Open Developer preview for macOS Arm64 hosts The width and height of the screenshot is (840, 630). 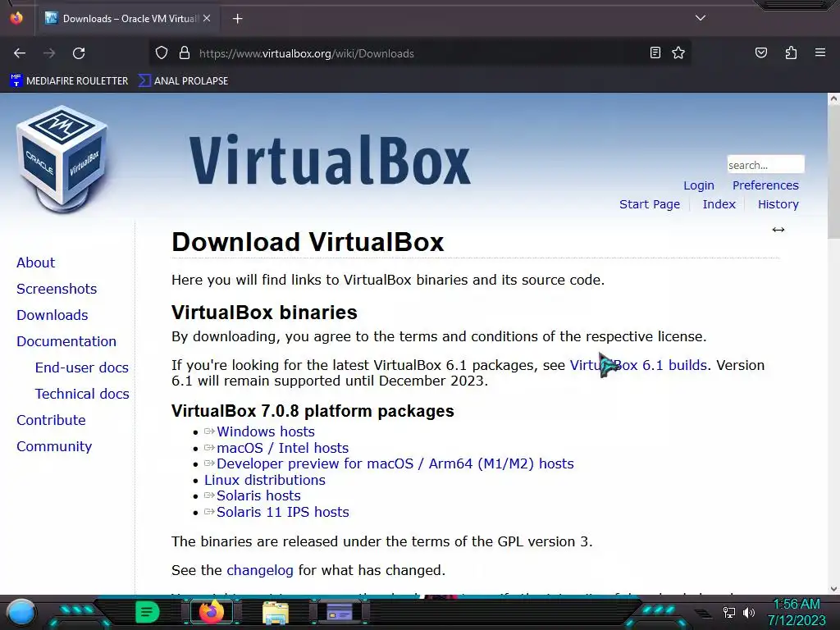tap(395, 464)
